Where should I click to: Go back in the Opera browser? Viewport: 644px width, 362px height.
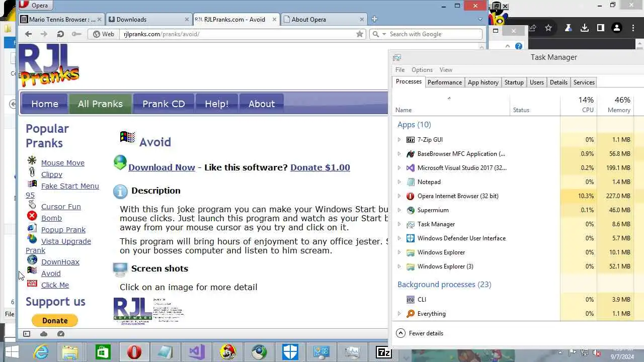tap(28, 34)
